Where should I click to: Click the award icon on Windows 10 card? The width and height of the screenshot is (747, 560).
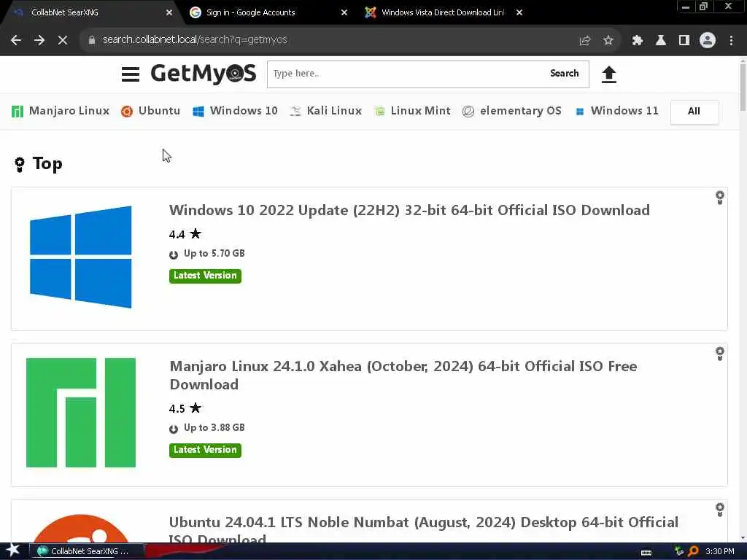pos(720,198)
